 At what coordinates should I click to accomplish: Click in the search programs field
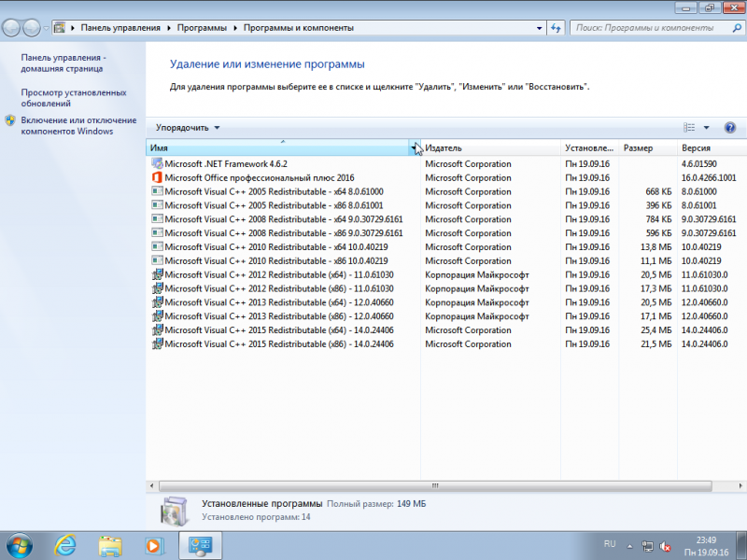[x=651, y=28]
